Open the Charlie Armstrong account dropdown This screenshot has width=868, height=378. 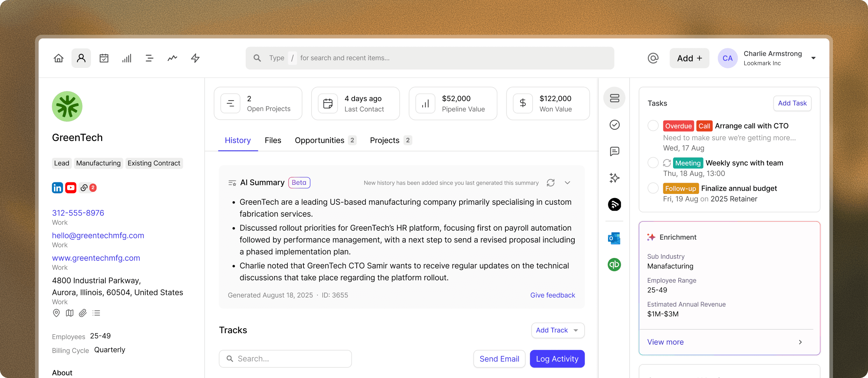(813, 58)
